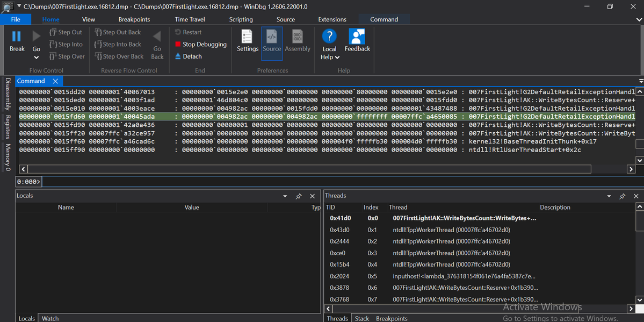This screenshot has height=322, width=644.
Task: Click the Name column header in Locals
Action: point(66,207)
